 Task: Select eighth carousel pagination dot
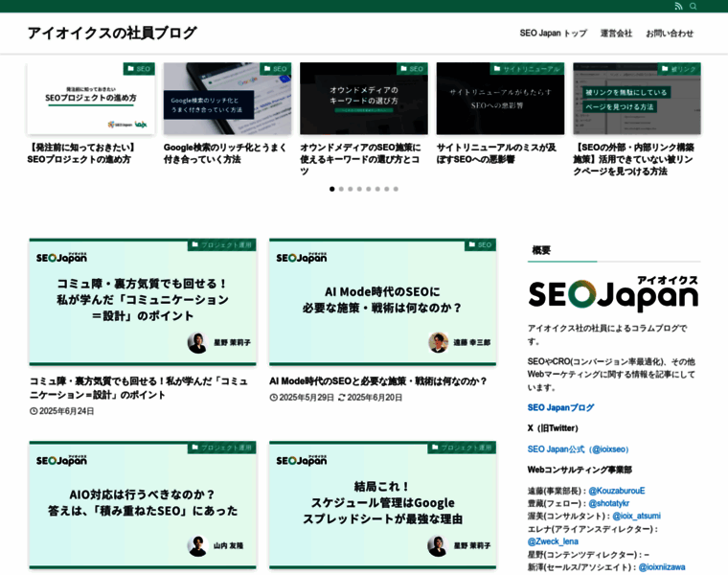pyautogui.click(x=396, y=189)
